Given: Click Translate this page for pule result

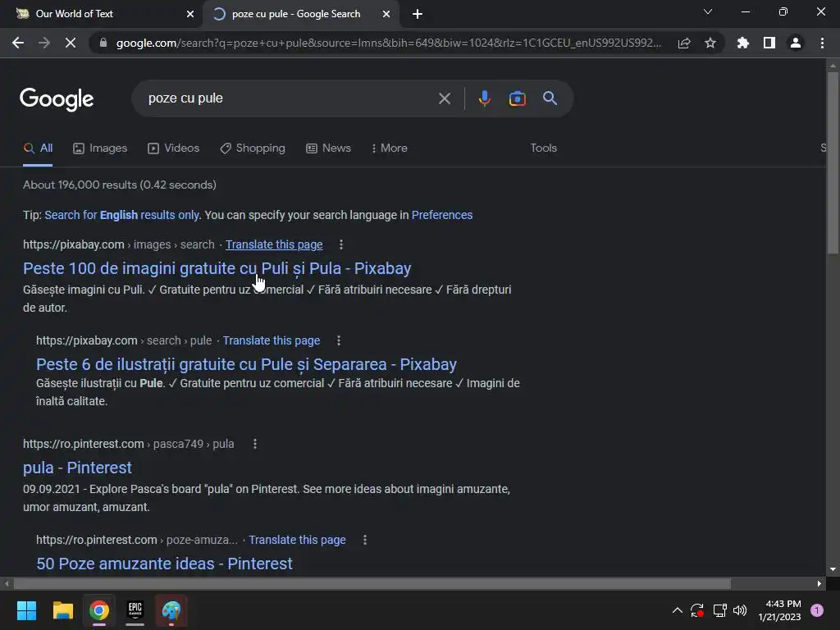Looking at the screenshot, I should [271, 340].
